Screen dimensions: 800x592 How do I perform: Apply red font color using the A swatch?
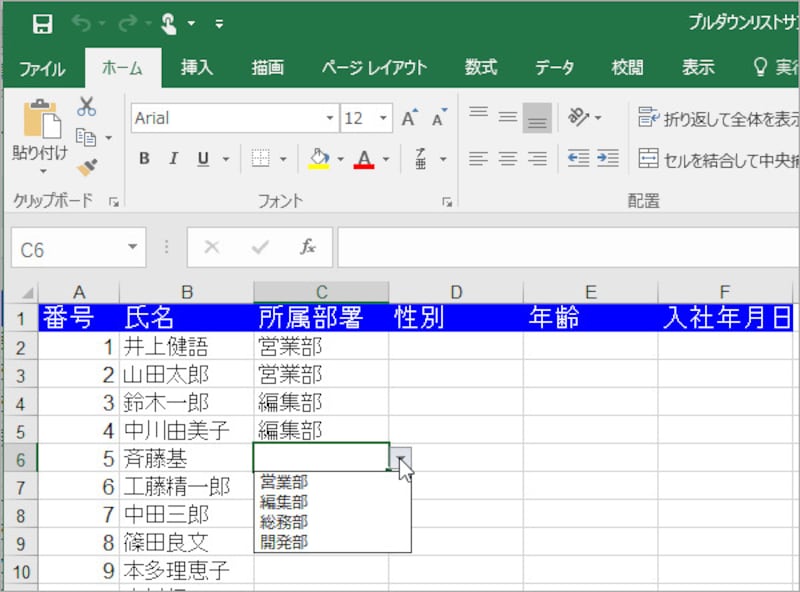coord(364,158)
